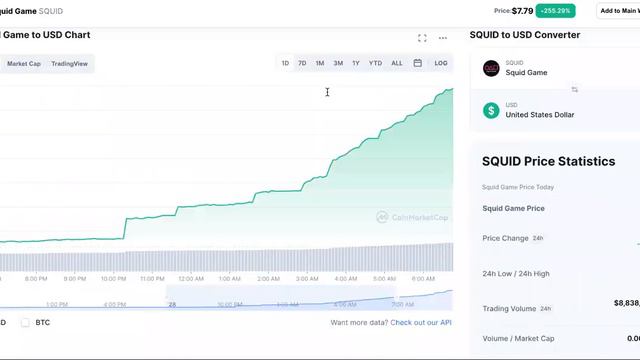Click the Trading Volume row label
The image size is (640, 360).
coord(509,309)
